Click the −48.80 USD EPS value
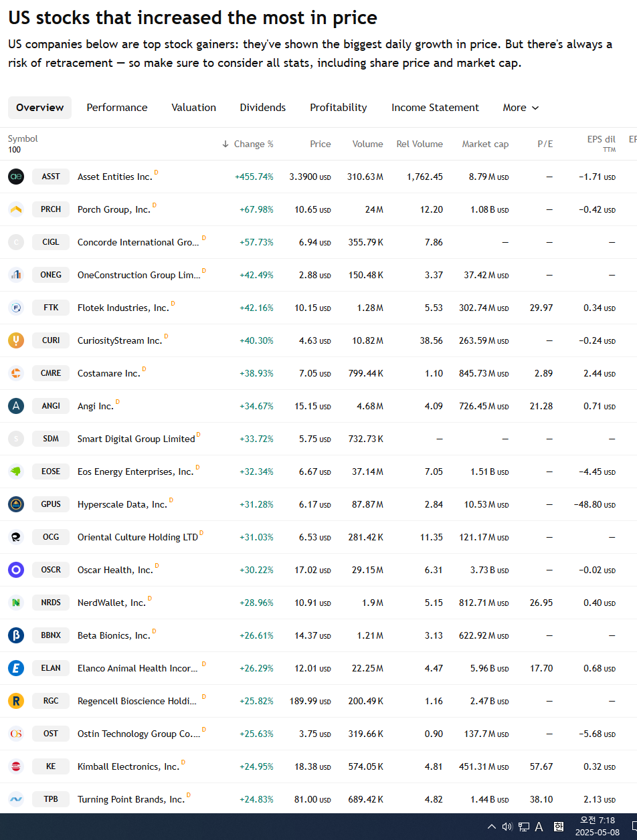Image resolution: width=637 pixels, height=840 pixels. [x=594, y=505]
